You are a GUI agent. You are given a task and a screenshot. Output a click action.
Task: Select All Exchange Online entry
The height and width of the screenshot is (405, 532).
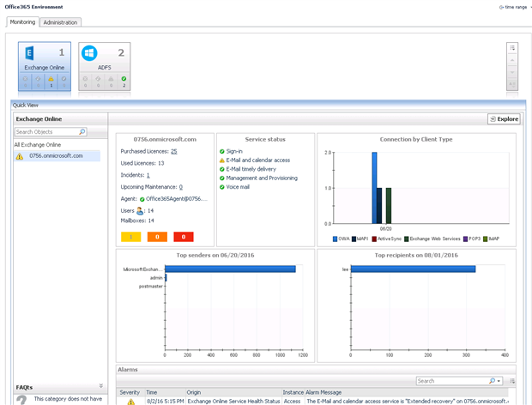coord(37,145)
